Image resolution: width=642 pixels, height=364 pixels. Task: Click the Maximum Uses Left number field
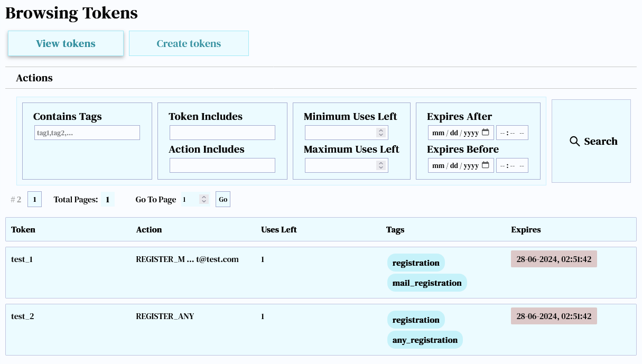point(347,165)
